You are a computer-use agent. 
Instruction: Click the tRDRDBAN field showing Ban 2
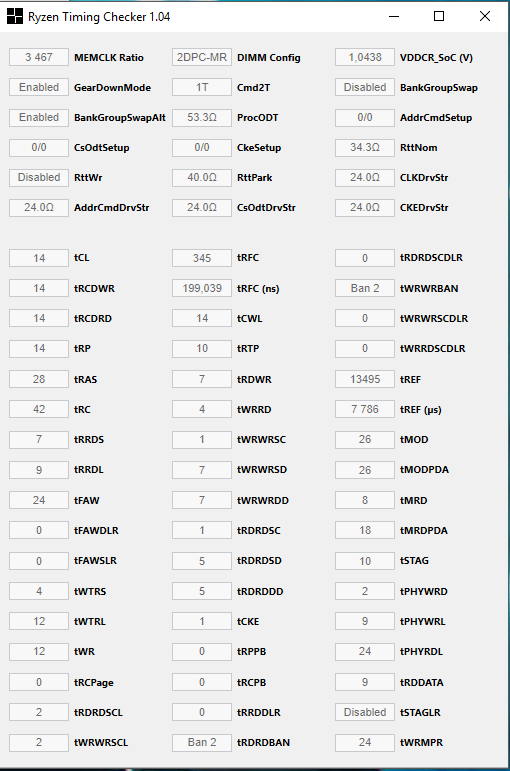tap(202, 742)
